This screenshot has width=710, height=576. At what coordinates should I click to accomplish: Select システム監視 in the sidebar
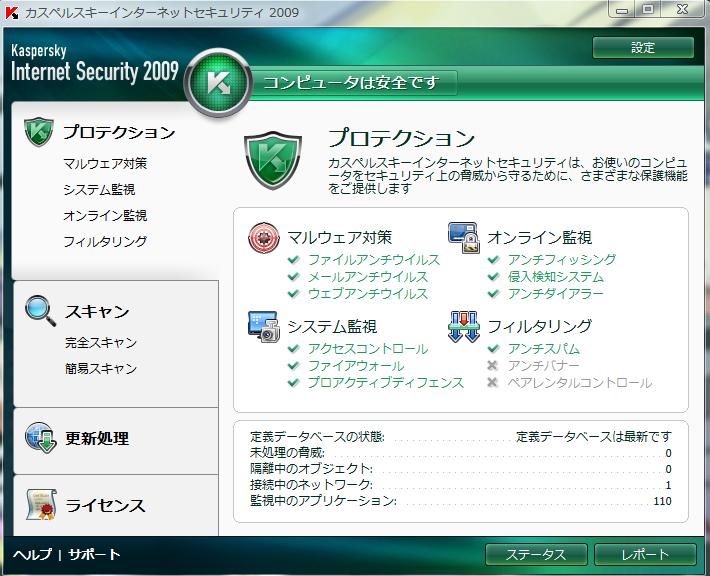(99, 189)
